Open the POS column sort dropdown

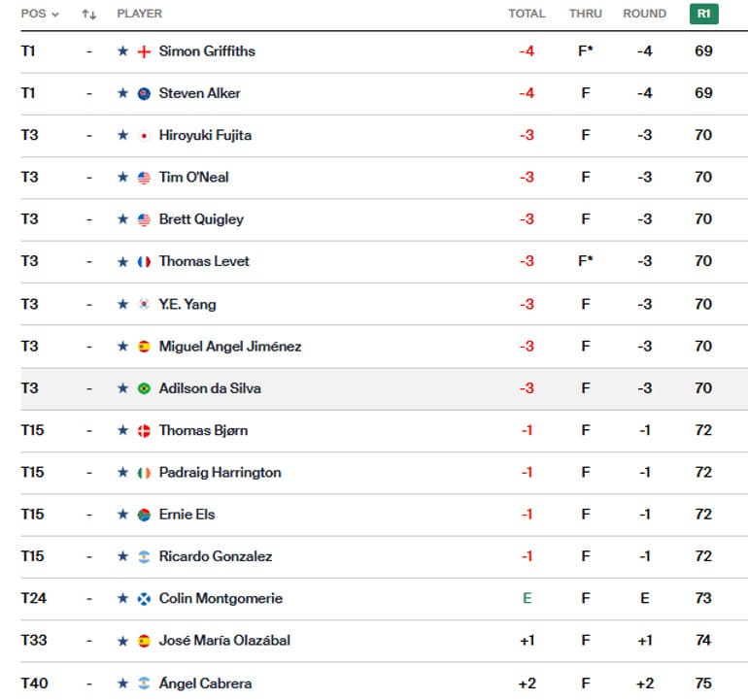[x=40, y=15]
